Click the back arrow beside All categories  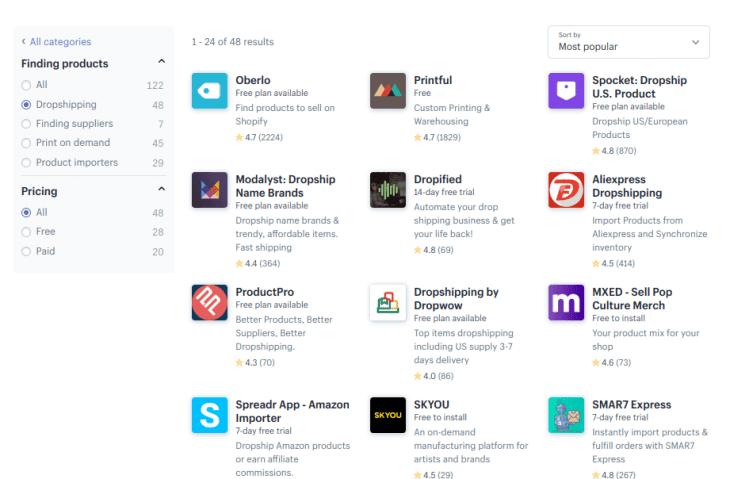pyautogui.click(x=24, y=41)
